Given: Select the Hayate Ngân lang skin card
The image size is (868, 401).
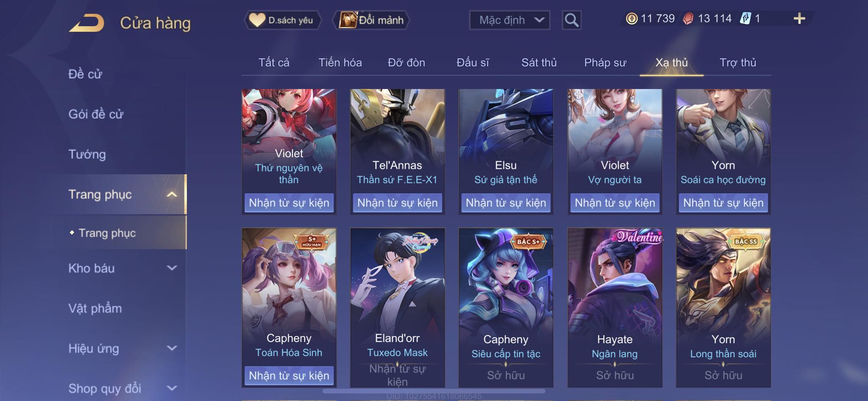Looking at the screenshot, I should pyautogui.click(x=615, y=308).
